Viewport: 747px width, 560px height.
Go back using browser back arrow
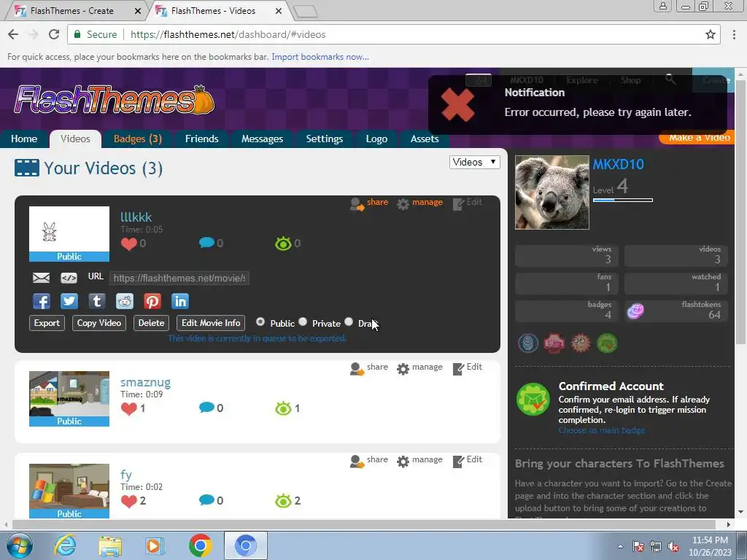[x=13, y=34]
